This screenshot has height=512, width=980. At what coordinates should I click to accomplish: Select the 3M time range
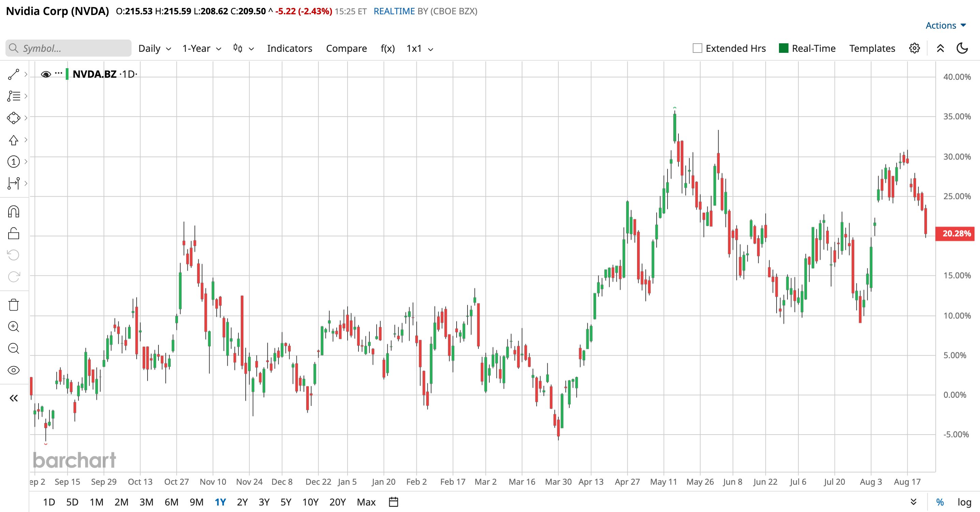[147, 502]
